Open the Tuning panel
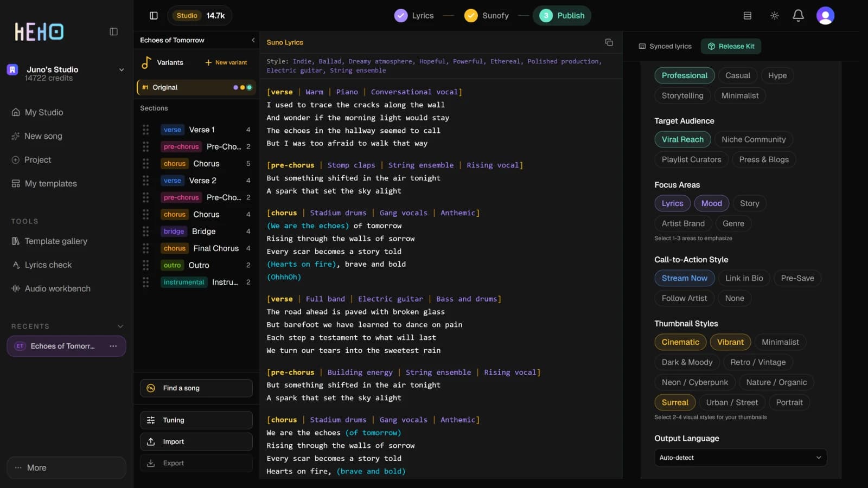This screenshot has width=868, height=488. coord(196,420)
